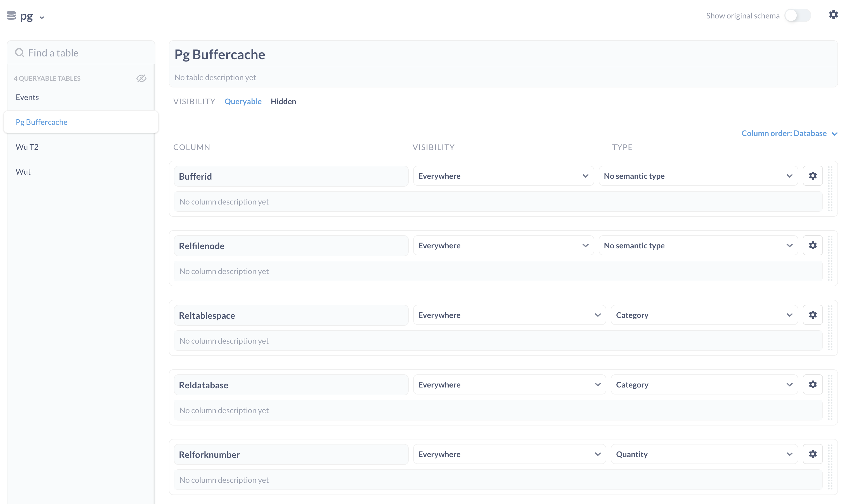Expand the chevron next to the pg database name

pos(42,17)
